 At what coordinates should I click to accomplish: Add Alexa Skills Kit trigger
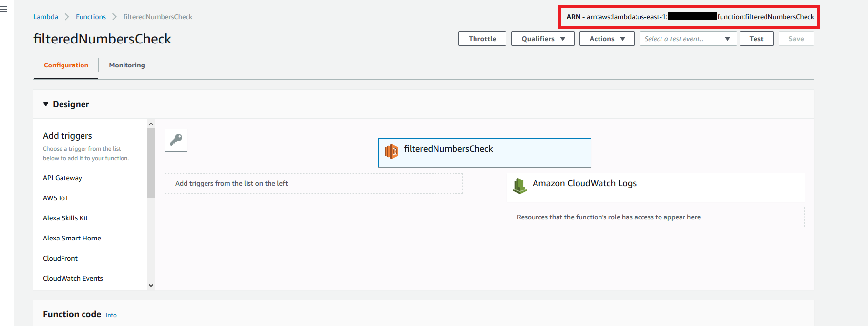(65, 218)
